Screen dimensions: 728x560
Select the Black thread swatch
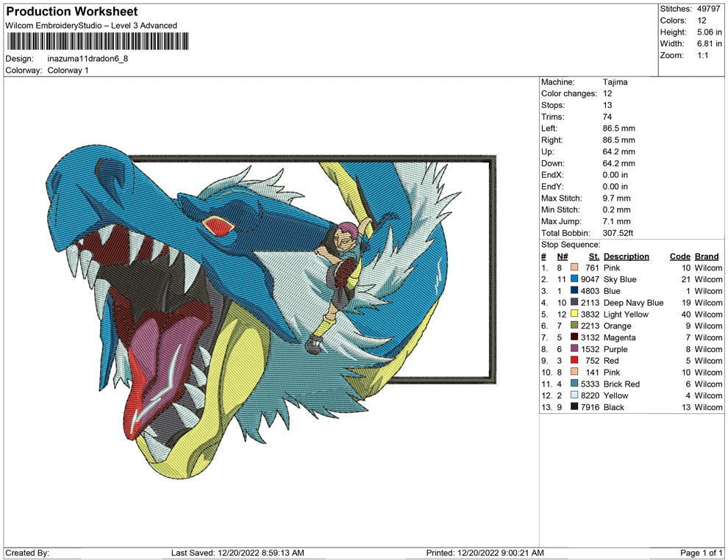click(573, 407)
